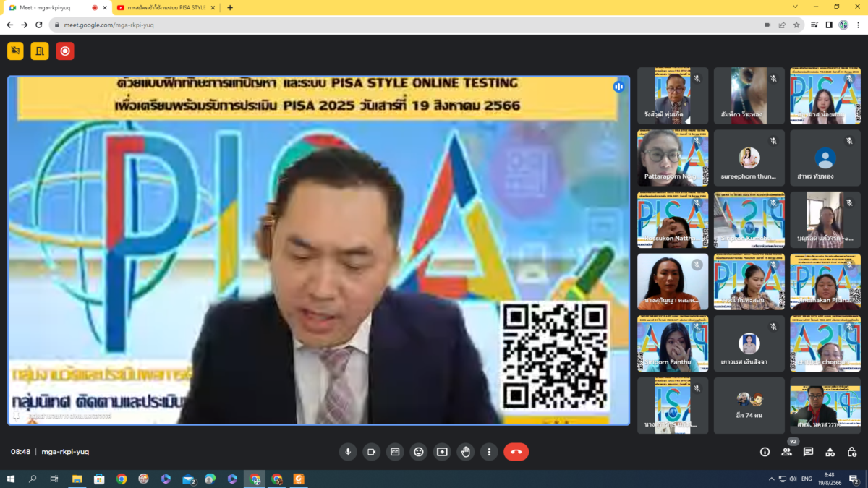This screenshot has width=868, height=488.
Task: Open the "อีก 74 คน" more participants tile
Action: click(749, 406)
